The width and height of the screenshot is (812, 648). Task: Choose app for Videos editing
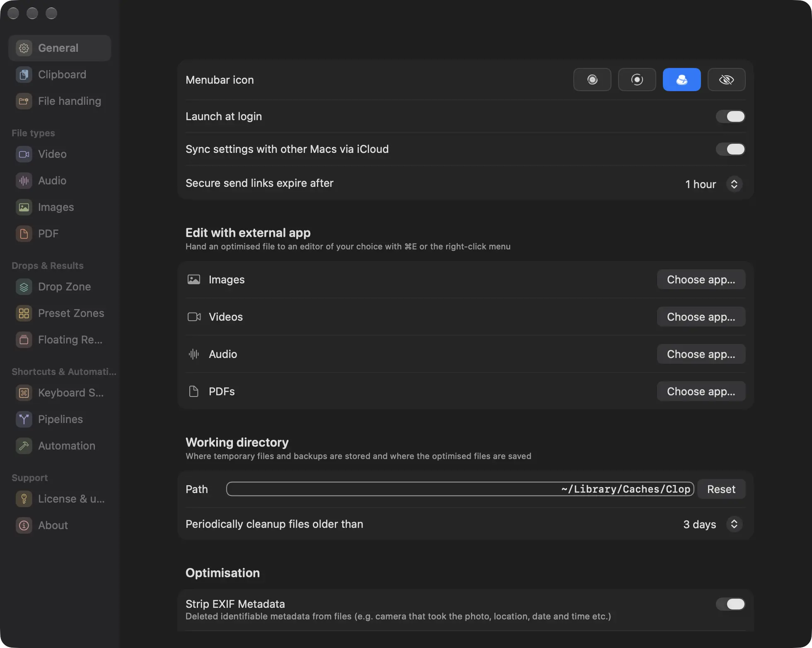pos(701,317)
